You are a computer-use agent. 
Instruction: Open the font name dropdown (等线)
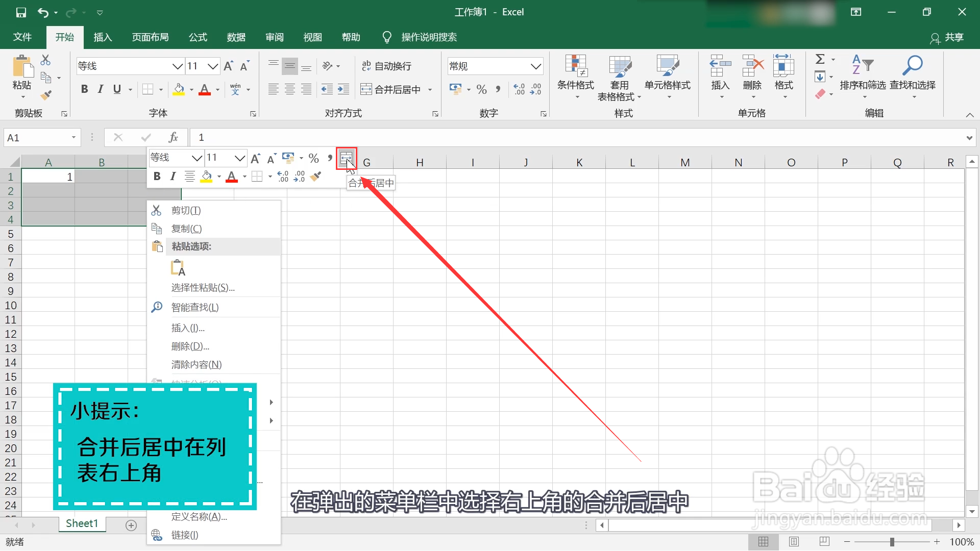click(x=177, y=66)
